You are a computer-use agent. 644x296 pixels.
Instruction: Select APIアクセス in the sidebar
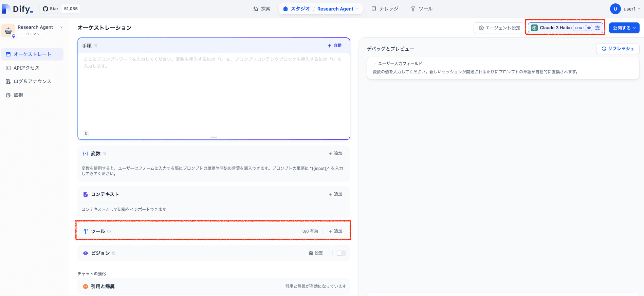pyautogui.click(x=32, y=68)
